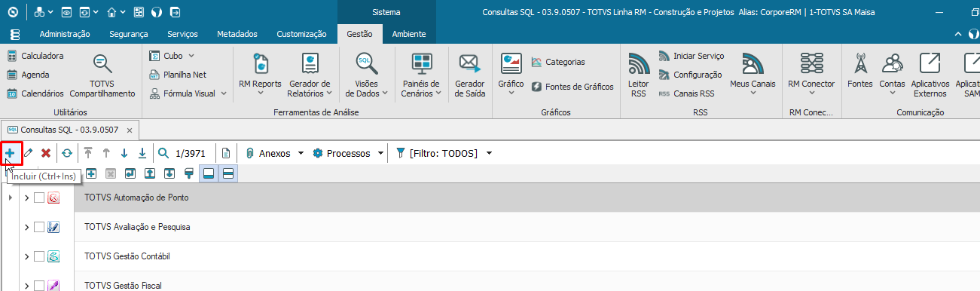Viewport: 980px width, 291px height.
Task: Open Canais RSS
Action: pos(686,93)
